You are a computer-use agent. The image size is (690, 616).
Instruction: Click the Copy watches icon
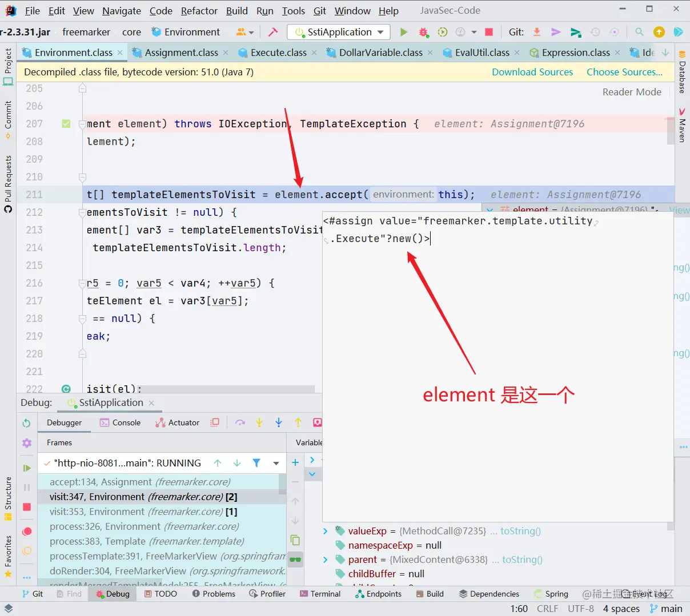pyautogui.click(x=295, y=540)
